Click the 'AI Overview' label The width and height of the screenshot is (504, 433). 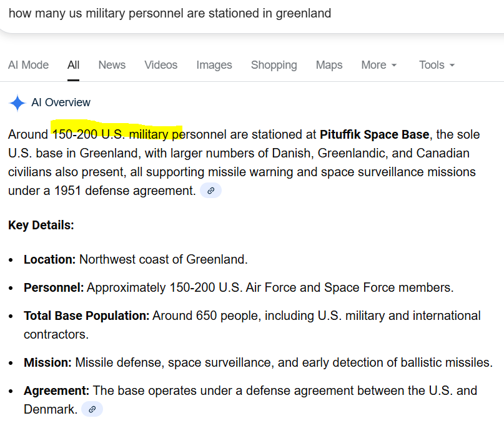[61, 102]
